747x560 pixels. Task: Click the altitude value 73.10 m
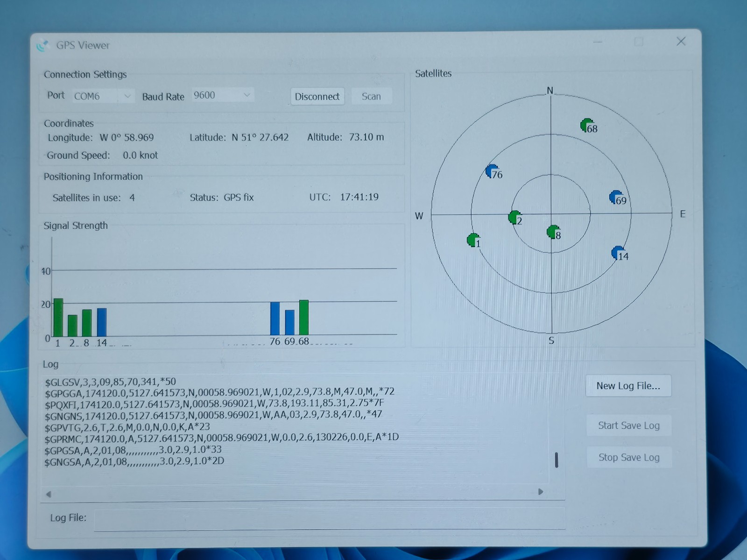pyautogui.click(x=366, y=137)
